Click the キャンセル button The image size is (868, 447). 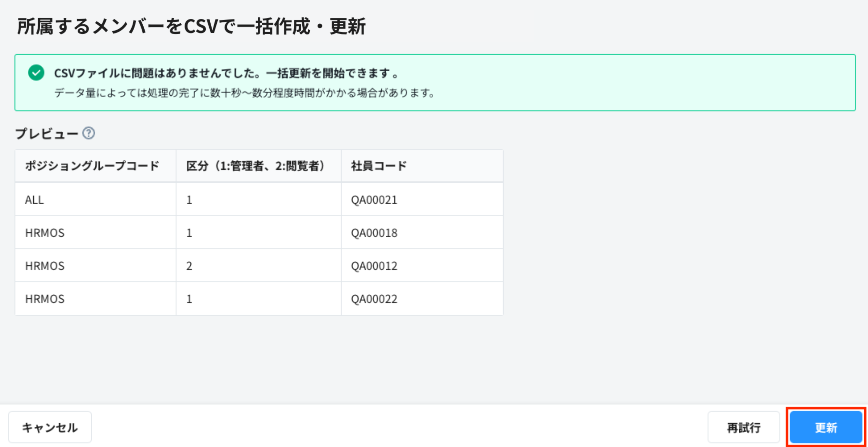[x=50, y=427]
